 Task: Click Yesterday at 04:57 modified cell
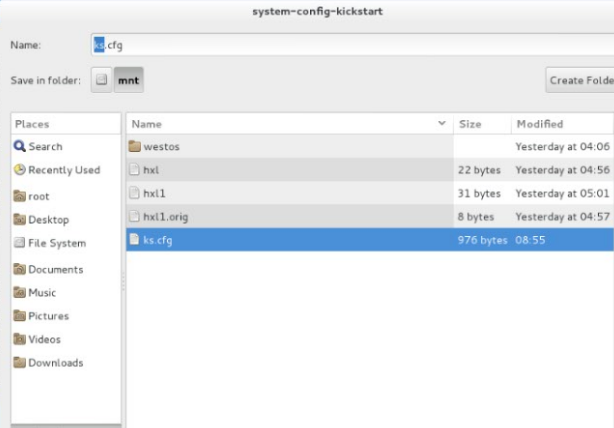[562, 217]
